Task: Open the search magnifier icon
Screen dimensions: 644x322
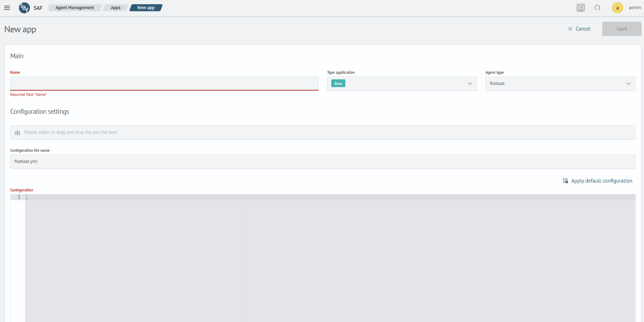Action: pos(598,8)
